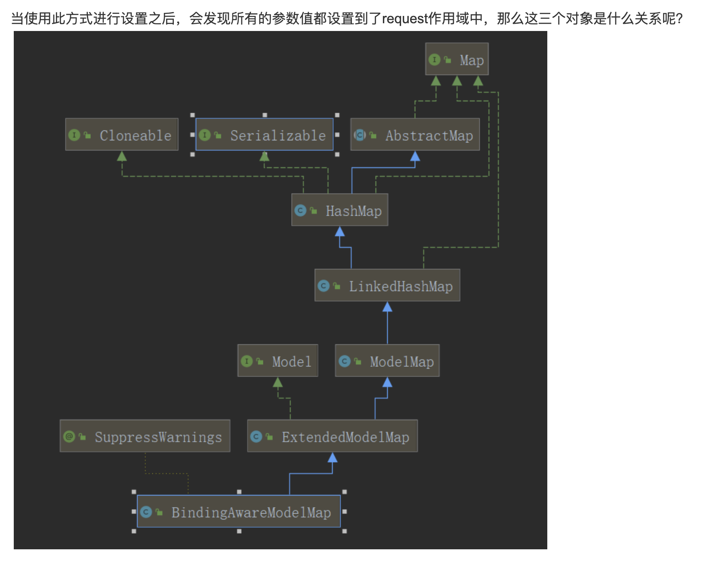The height and width of the screenshot is (576, 728).
Task: Click the class icon on ExtendedModelMap node
Action: point(256,437)
